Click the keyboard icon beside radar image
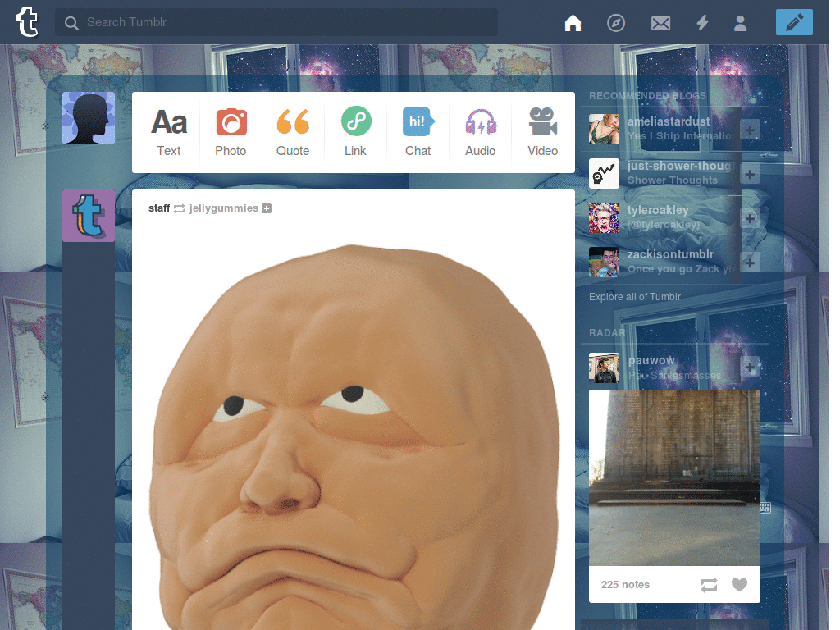840x630 pixels. pyautogui.click(x=765, y=507)
